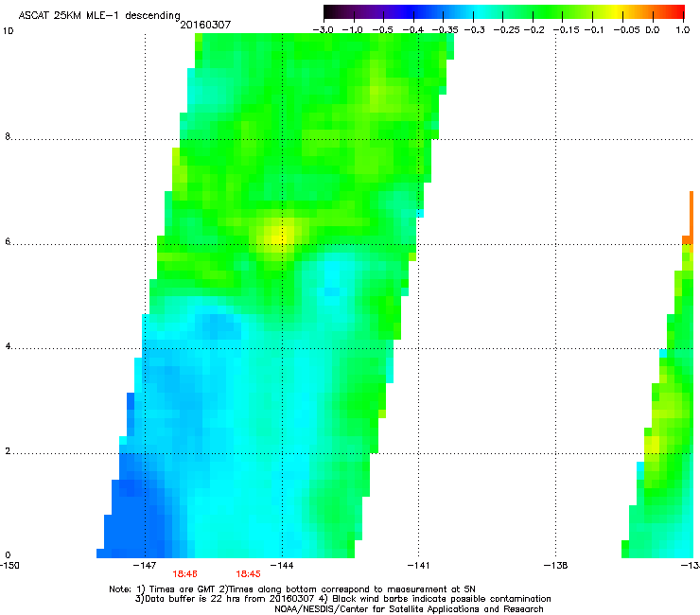Click the colorbar label -3.0

324,30
